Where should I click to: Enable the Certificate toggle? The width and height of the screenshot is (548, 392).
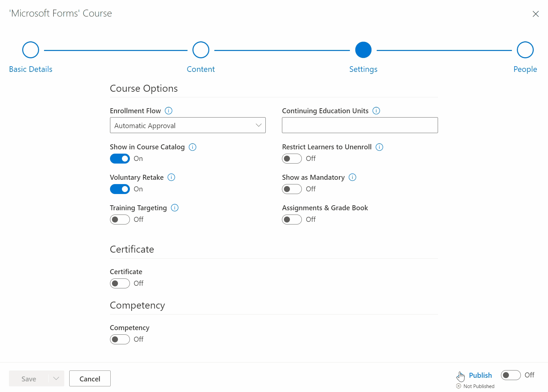click(120, 283)
